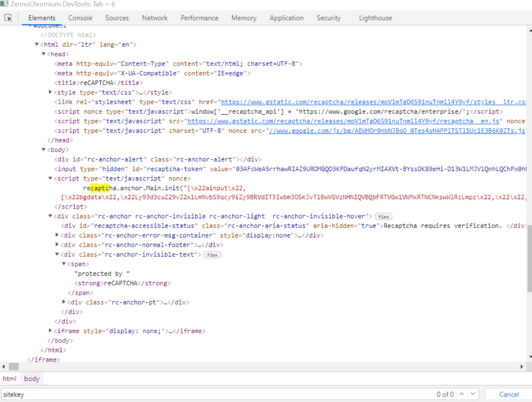Expand the rc-anchor-error-msg-container div
The height and width of the screenshot is (402, 532).
[x=57, y=235]
